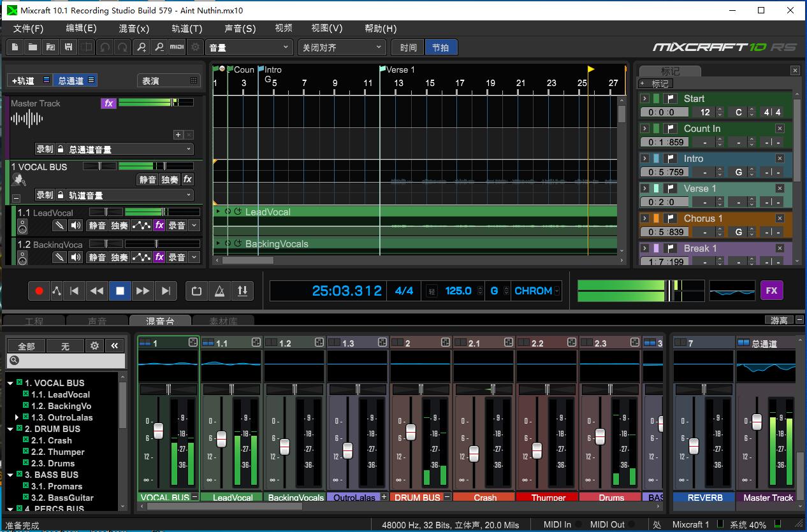The width and height of the screenshot is (807, 532).
Task: Solo the LeadVocal track
Action: pos(119,226)
